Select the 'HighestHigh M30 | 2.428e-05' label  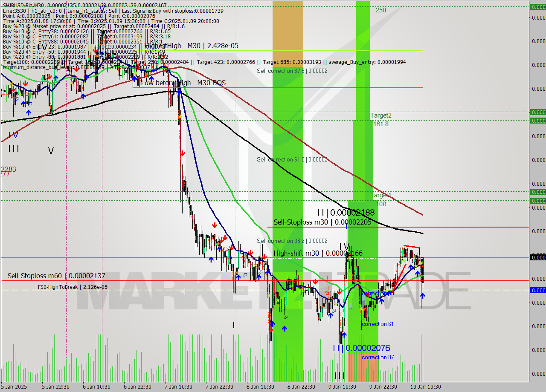[192, 46]
